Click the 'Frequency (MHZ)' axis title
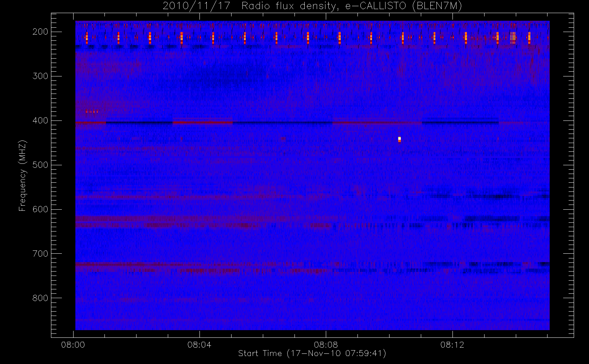Viewport: 589px width, 364px height. point(23,175)
